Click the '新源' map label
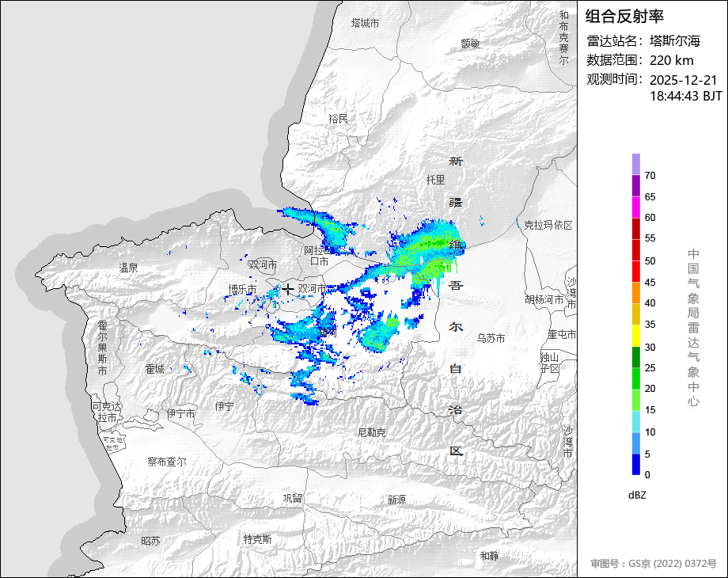This screenshot has height=578, width=728. [x=396, y=500]
